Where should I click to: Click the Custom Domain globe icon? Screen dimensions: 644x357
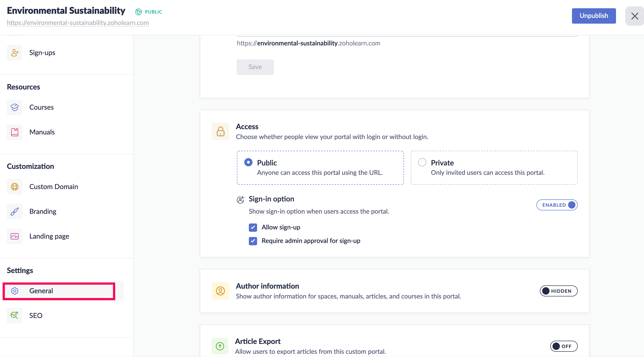(x=14, y=187)
